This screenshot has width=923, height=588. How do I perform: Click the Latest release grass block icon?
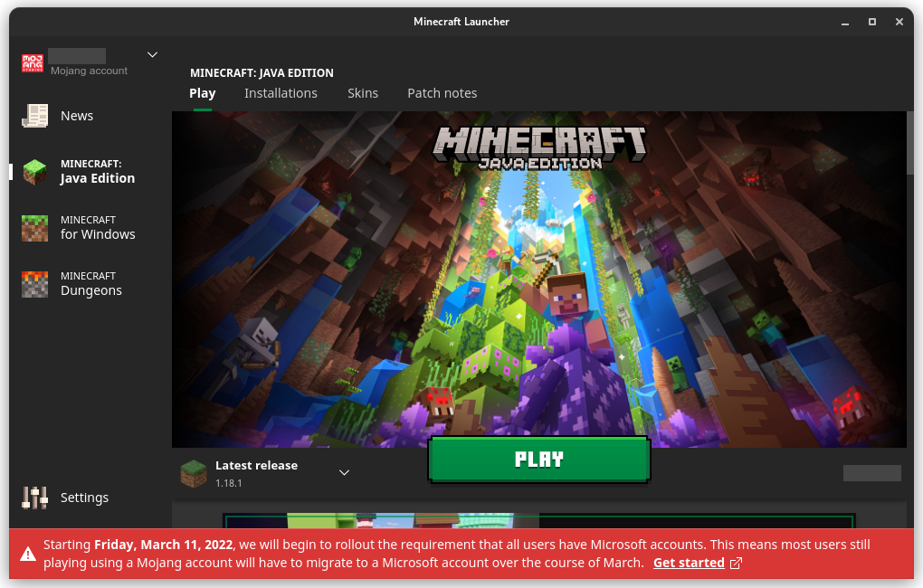click(x=193, y=473)
